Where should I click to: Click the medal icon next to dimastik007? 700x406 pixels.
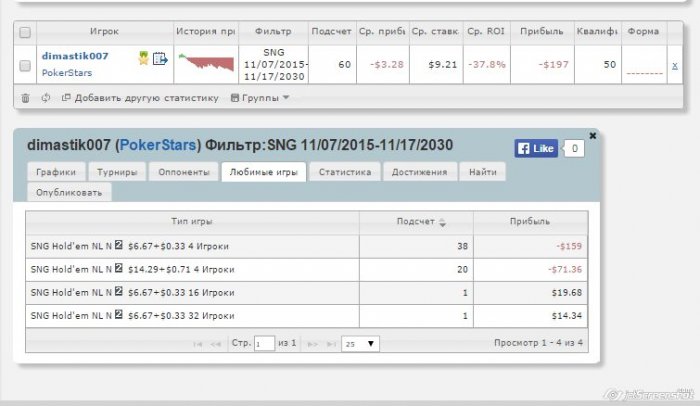[143, 58]
